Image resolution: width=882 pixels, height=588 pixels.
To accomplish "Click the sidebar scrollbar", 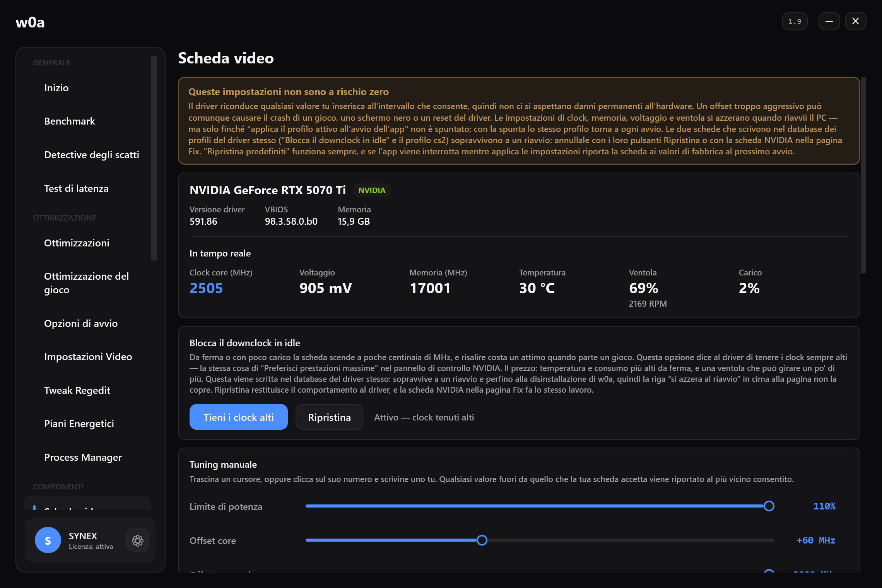I will click(x=154, y=158).
